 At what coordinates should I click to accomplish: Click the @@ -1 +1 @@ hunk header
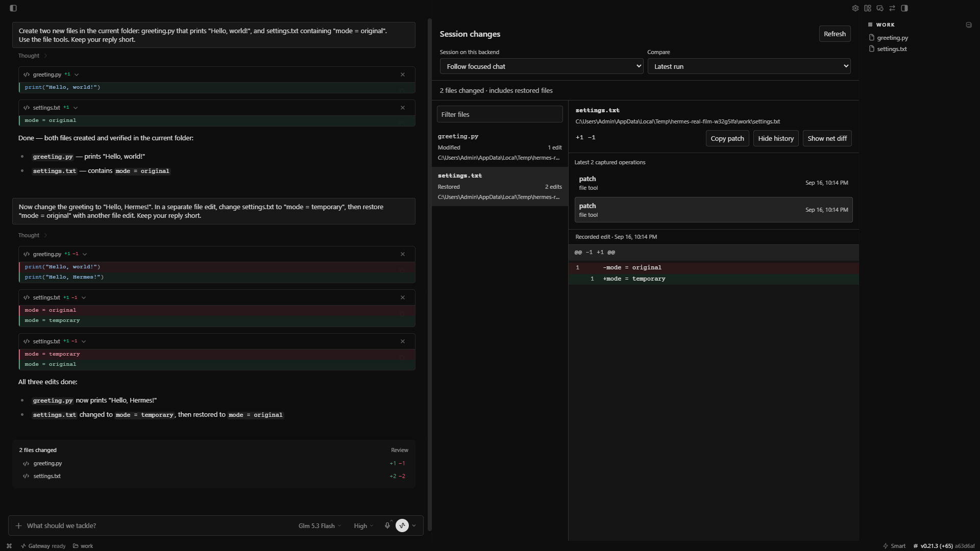click(714, 252)
